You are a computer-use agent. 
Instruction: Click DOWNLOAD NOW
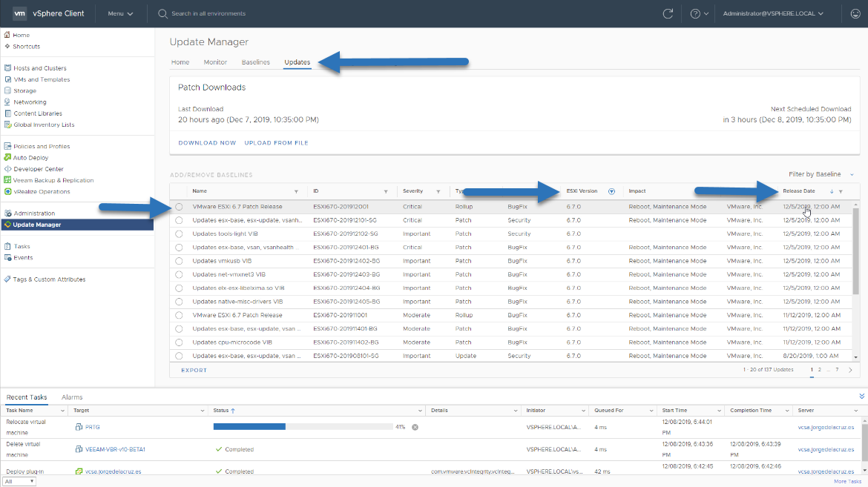click(207, 143)
